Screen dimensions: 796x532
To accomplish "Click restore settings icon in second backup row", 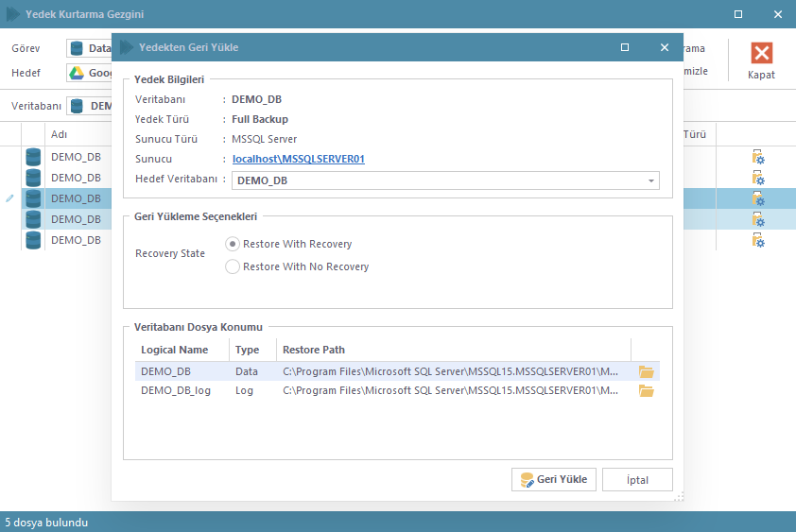I will click(757, 178).
